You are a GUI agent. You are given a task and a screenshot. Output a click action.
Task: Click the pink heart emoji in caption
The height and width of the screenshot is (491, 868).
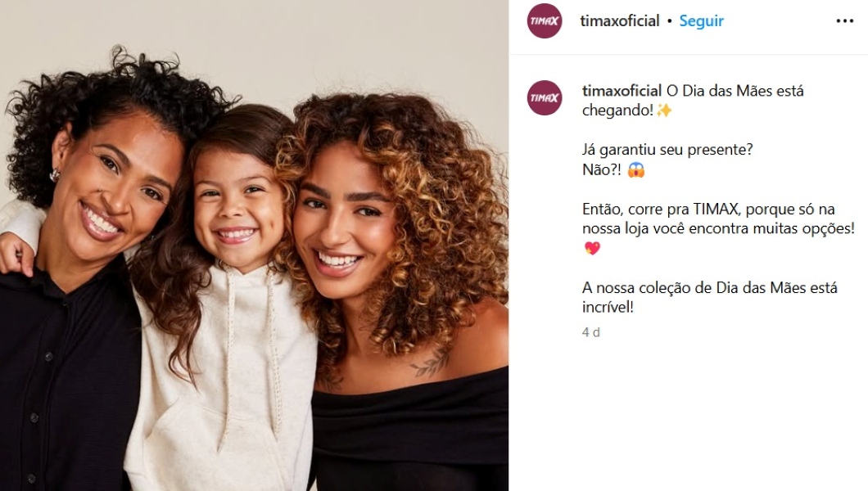[x=592, y=248]
